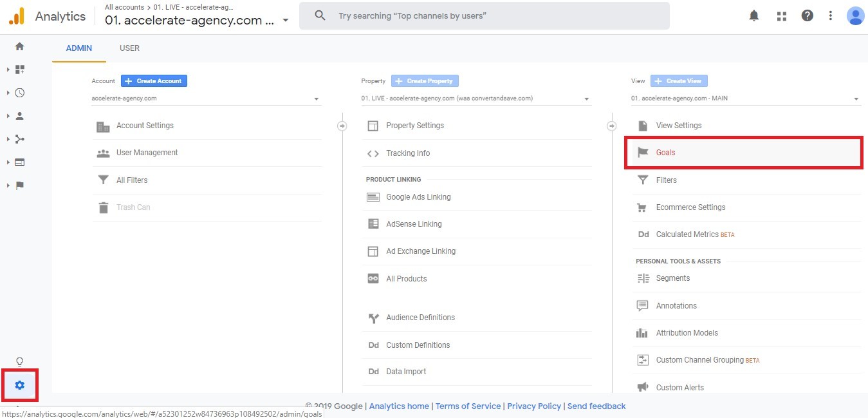This screenshot has height=418, width=868.
Task: Open Acquisition sidebar icon
Action: [x=19, y=139]
